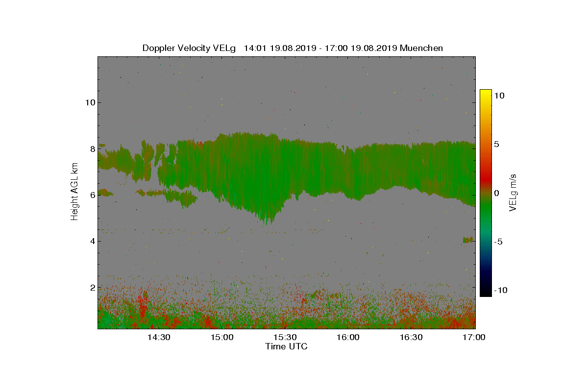Click the 15:30 time tick label
This screenshot has width=588, height=392.
pos(286,338)
